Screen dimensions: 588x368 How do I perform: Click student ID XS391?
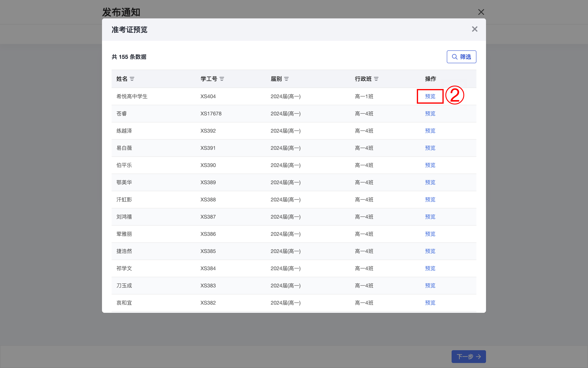click(208, 148)
